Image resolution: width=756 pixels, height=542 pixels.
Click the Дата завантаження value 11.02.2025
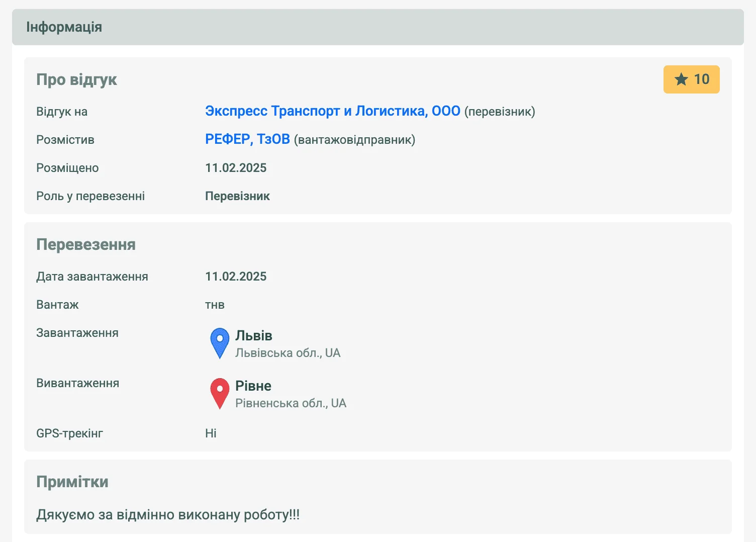(236, 277)
